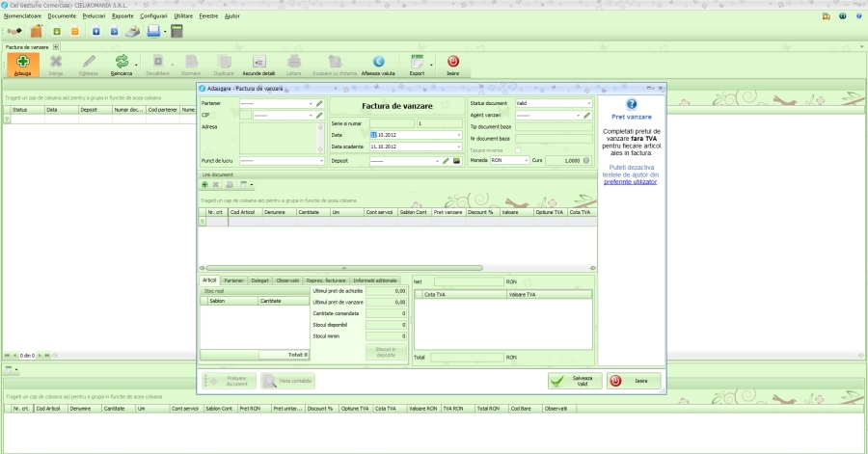
Task: Open the Moneda RON dropdown
Action: [527, 161]
